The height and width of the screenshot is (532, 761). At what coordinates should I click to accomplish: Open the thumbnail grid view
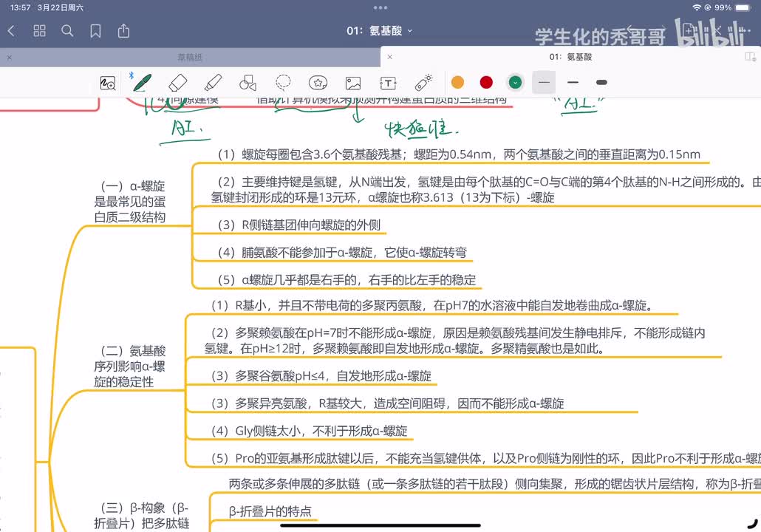point(39,31)
